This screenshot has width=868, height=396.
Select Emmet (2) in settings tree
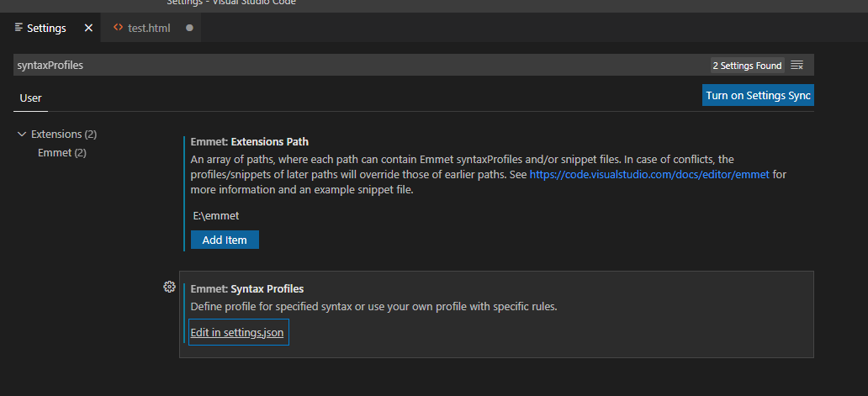62,153
